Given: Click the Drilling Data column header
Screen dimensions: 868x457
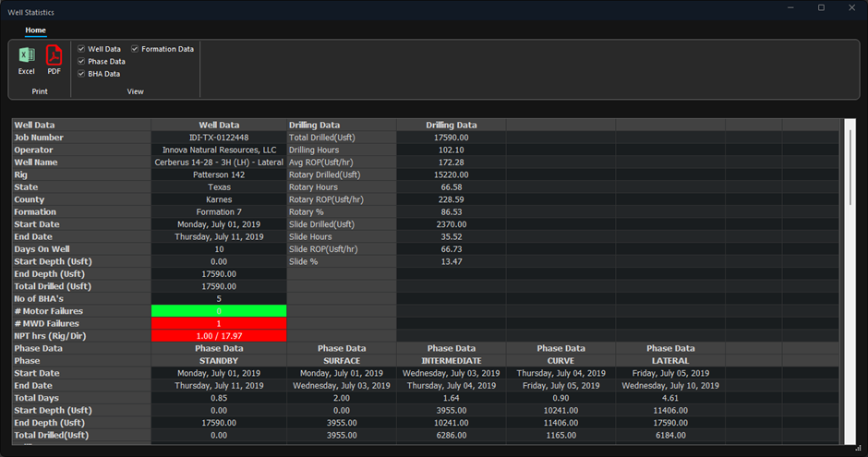Looking at the screenshot, I should (x=451, y=125).
